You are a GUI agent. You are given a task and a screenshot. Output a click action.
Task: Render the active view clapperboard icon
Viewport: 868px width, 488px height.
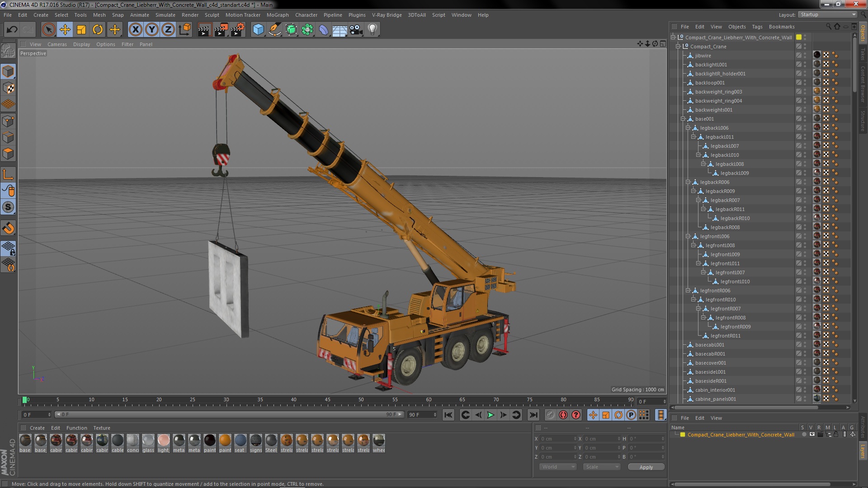pos(204,30)
